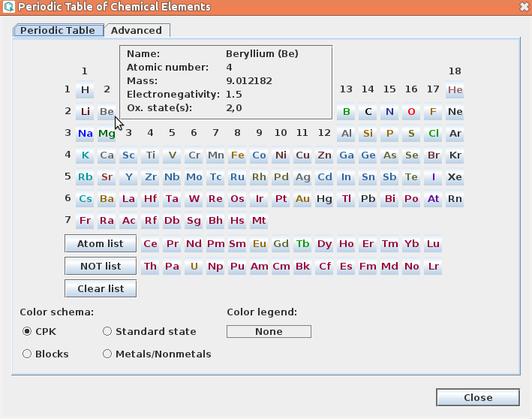The height and width of the screenshot is (419, 532).
Task: Enable the Blocks color schema
Action: click(x=27, y=354)
